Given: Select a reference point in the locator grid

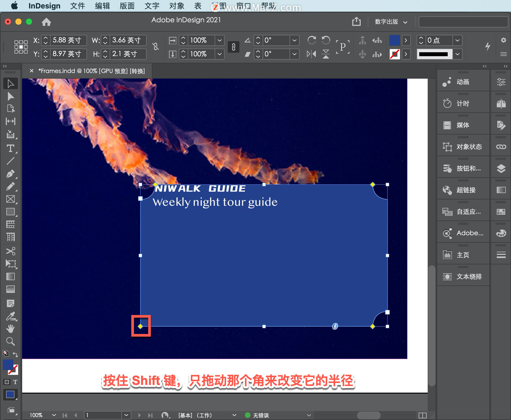Looking at the screenshot, I should 21,47.
